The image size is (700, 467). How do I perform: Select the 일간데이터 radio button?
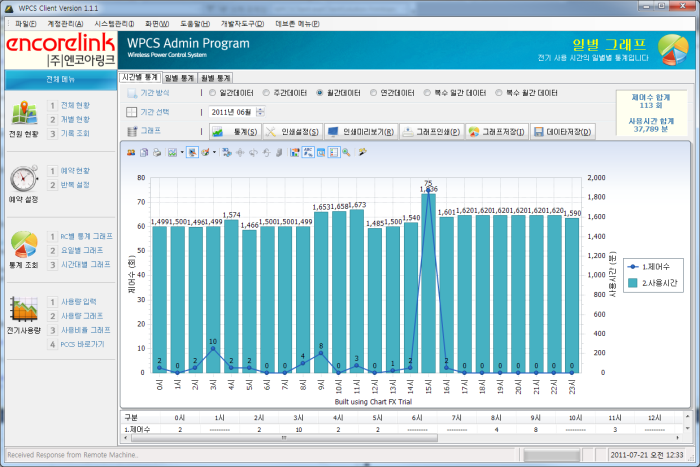pos(212,93)
